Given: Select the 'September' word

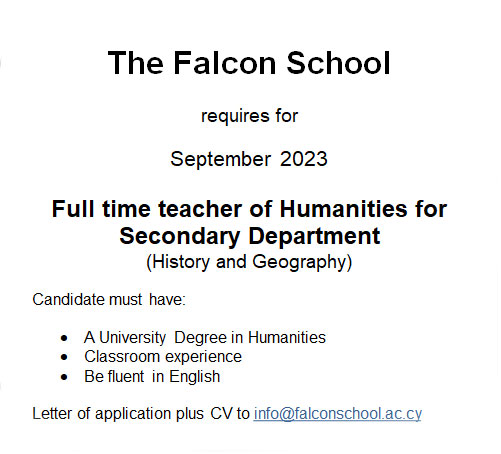Looking at the screenshot, I should point(220,159).
